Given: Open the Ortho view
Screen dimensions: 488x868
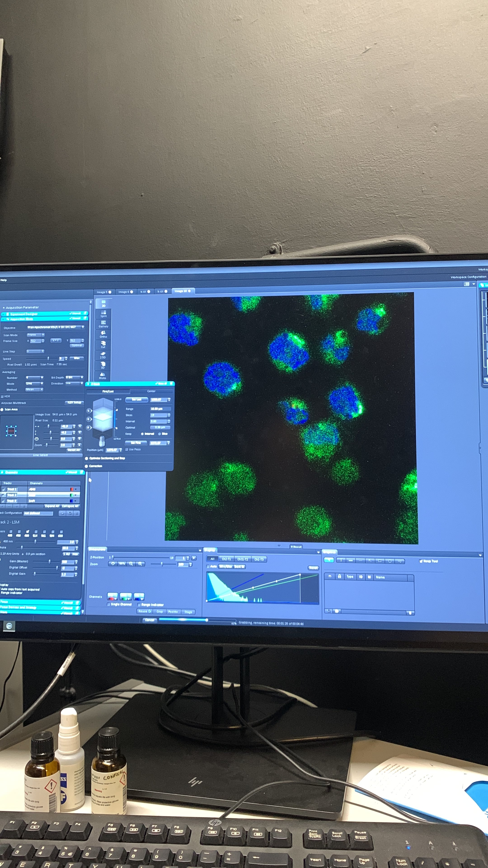Looking at the screenshot, I should [x=103, y=334].
